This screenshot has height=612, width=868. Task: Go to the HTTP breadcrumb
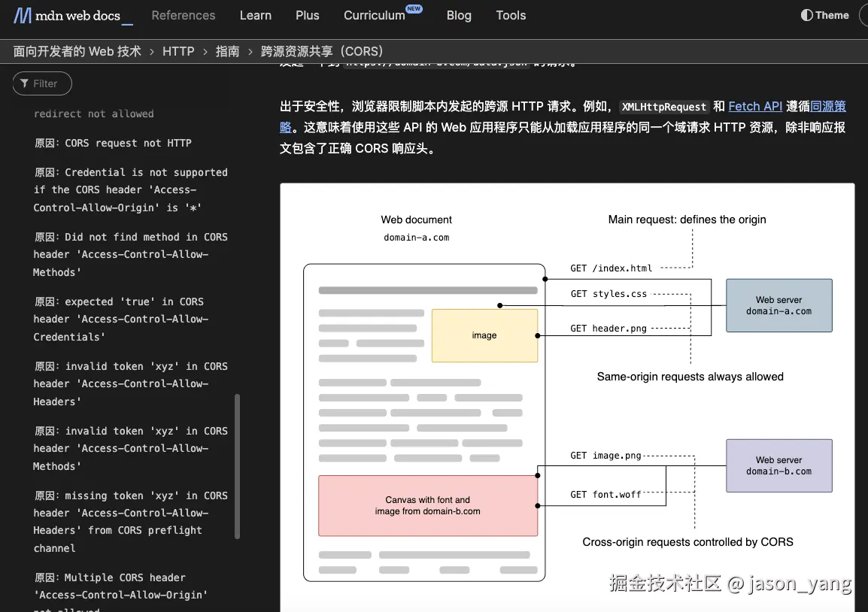coord(178,51)
